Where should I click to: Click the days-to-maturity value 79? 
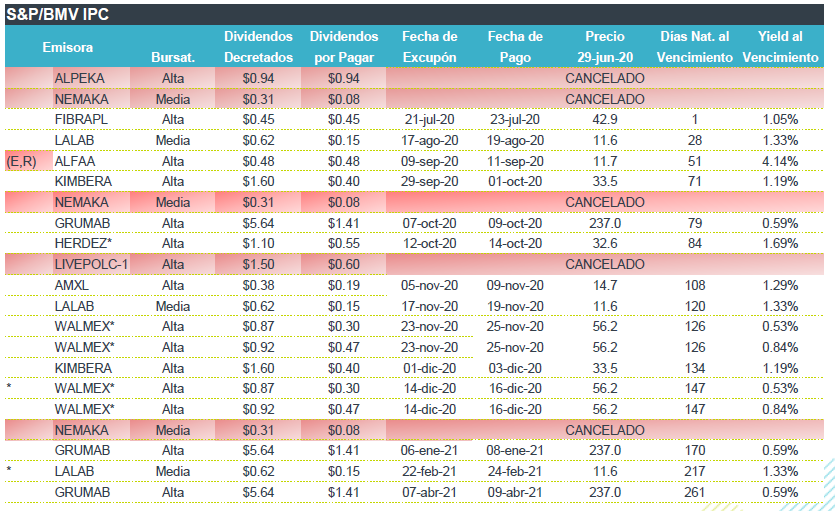coord(694,223)
